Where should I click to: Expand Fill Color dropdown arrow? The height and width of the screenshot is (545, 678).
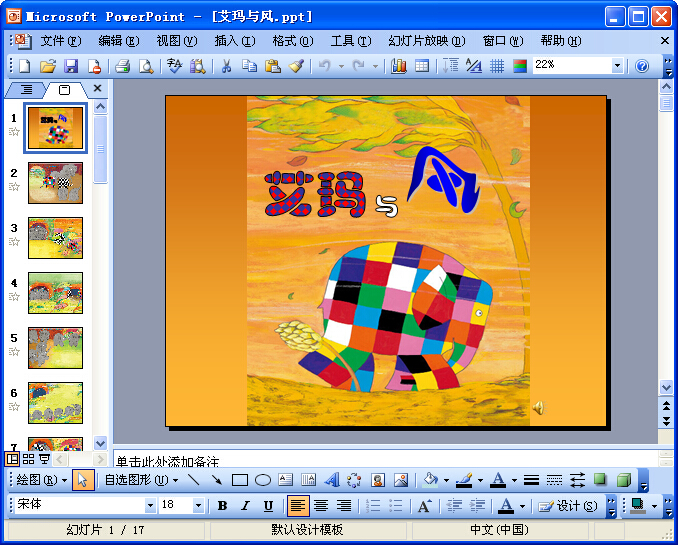[x=446, y=480]
